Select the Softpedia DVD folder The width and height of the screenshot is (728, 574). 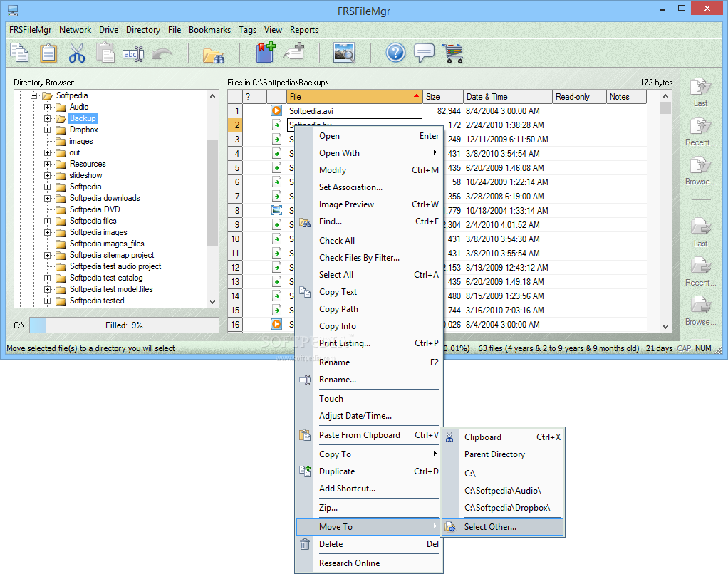95,209
